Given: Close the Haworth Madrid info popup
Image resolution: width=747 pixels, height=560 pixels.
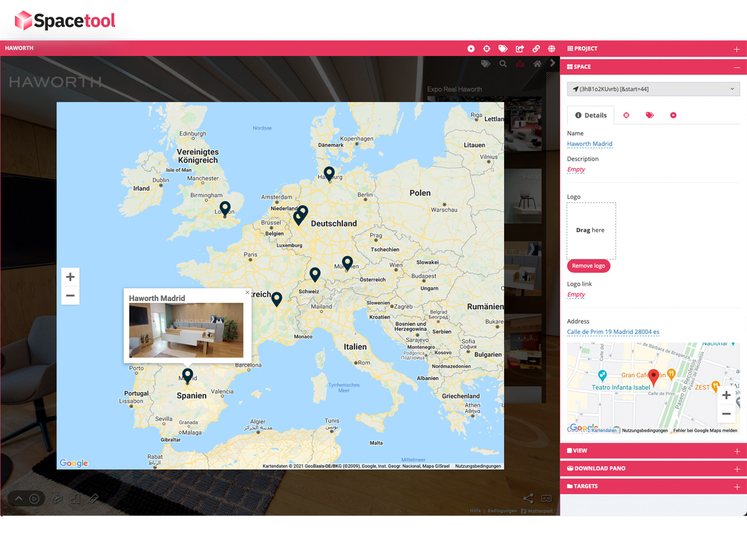Looking at the screenshot, I should click(247, 292).
